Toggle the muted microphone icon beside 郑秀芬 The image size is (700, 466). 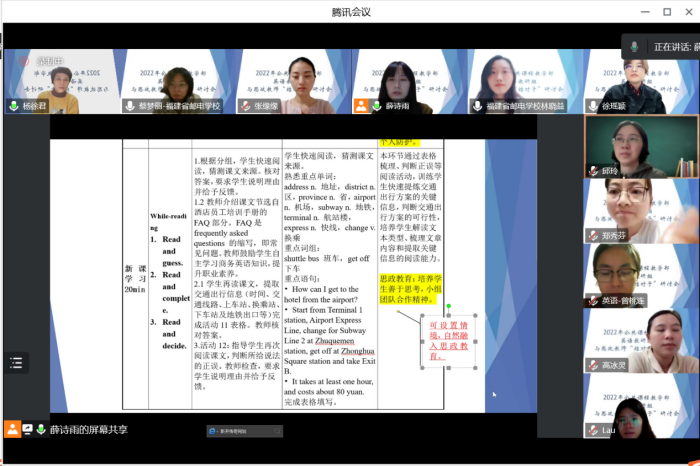coord(594,236)
